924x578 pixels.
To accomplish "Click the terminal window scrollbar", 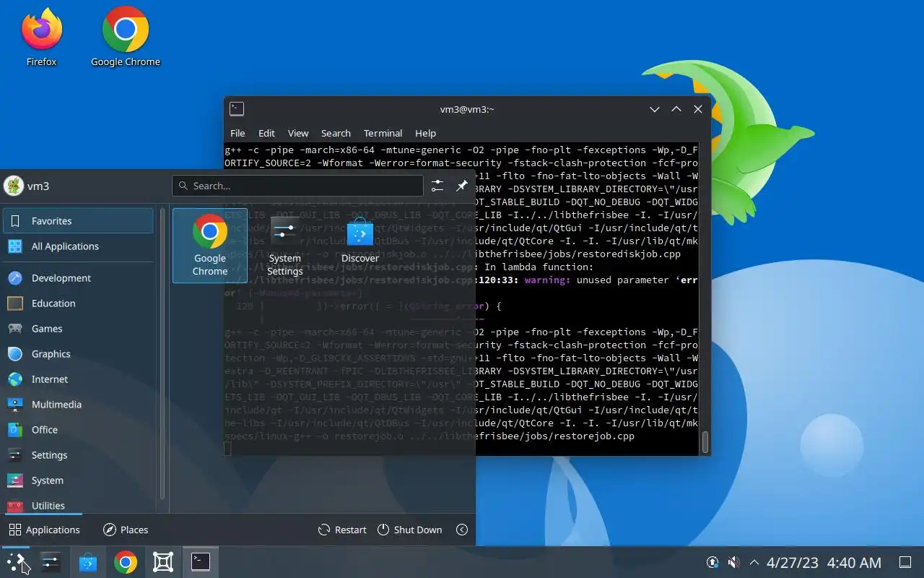I will (705, 442).
